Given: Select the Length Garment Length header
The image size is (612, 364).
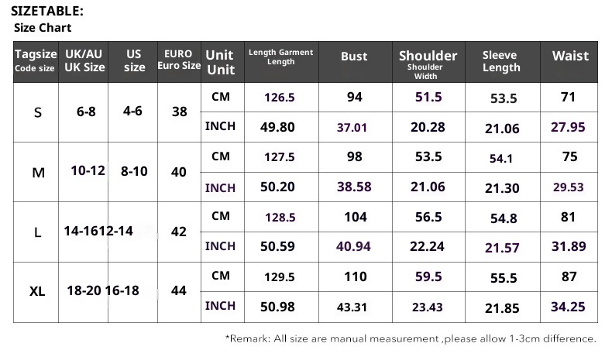Looking at the screenshot, I should [x=281, y=57].
